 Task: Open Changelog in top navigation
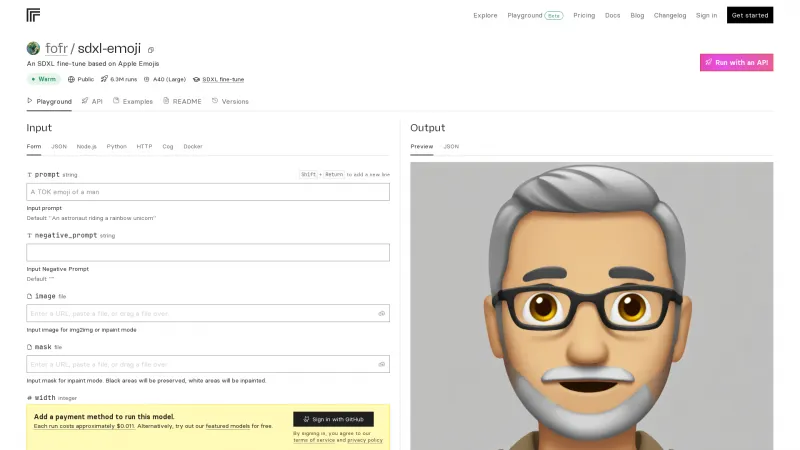(x=670, y=15)
